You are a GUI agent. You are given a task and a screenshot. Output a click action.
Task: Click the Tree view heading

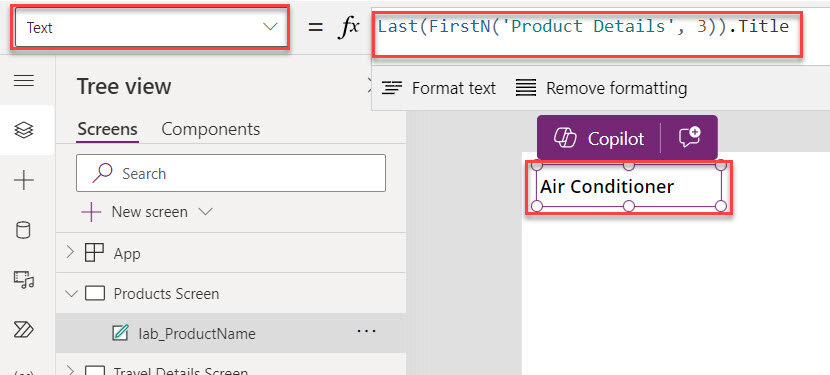click(x=124, y=86)
